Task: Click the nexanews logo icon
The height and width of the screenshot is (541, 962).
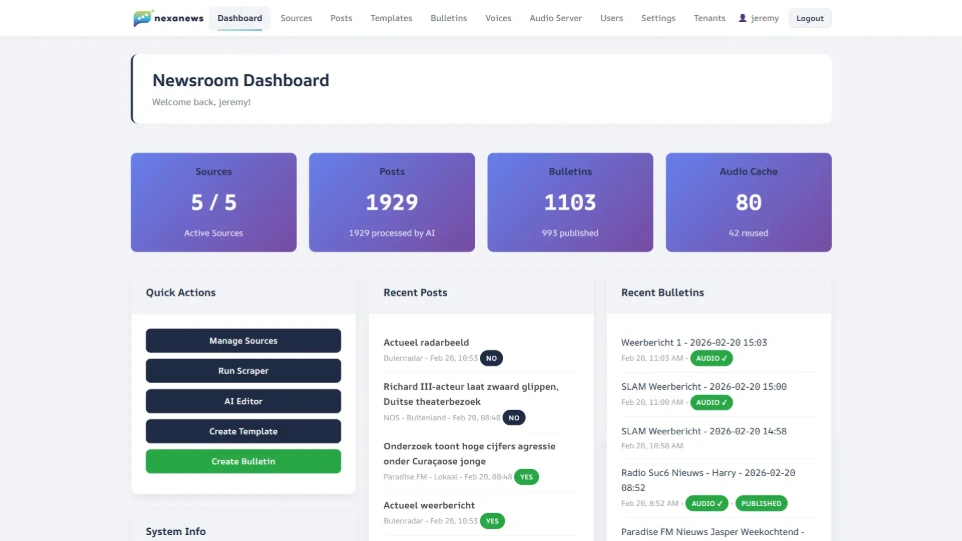Action: 143,18
